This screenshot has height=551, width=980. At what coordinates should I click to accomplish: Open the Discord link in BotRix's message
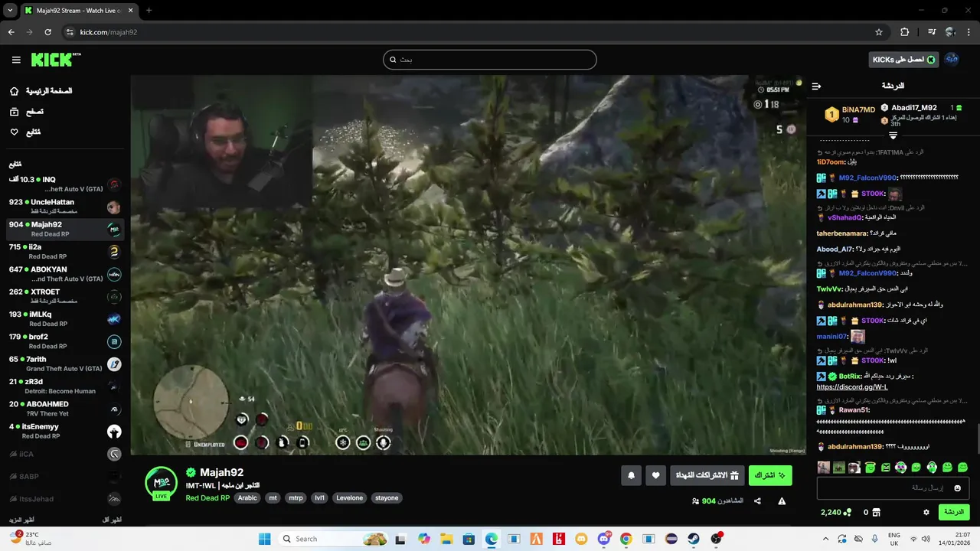coord(852,387)
